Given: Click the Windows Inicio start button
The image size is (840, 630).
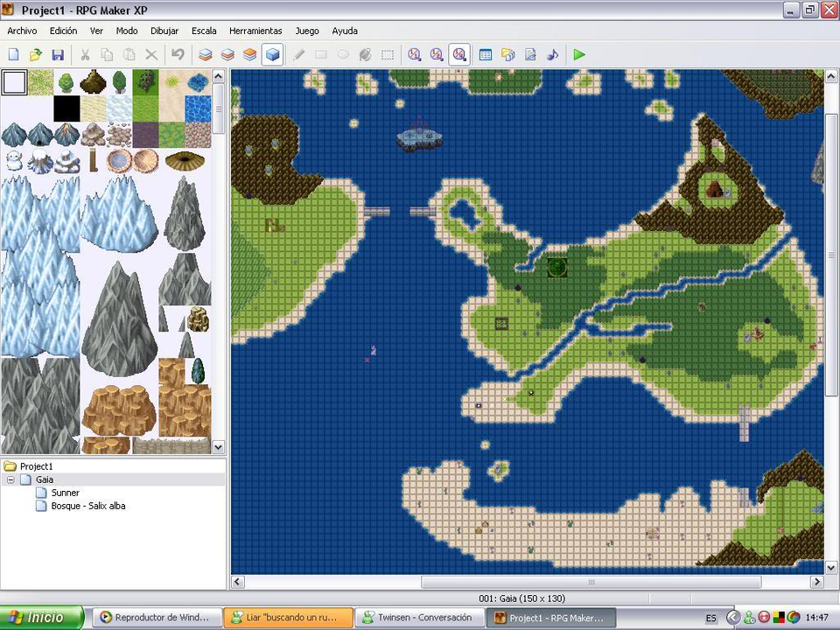Looking at the screenshot, I should 42,618.
